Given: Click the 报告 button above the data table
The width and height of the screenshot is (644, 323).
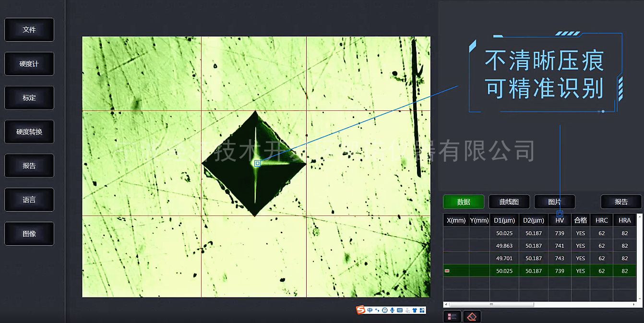Looking at the screenshot, I should point(621,202).
